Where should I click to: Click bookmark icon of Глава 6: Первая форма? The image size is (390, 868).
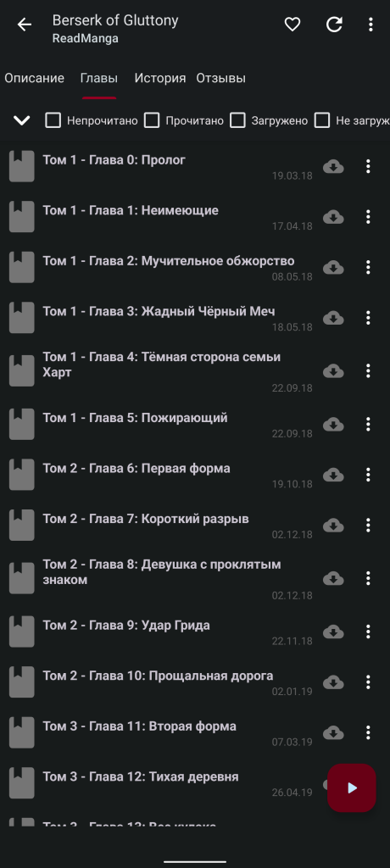tap(22, 475)
